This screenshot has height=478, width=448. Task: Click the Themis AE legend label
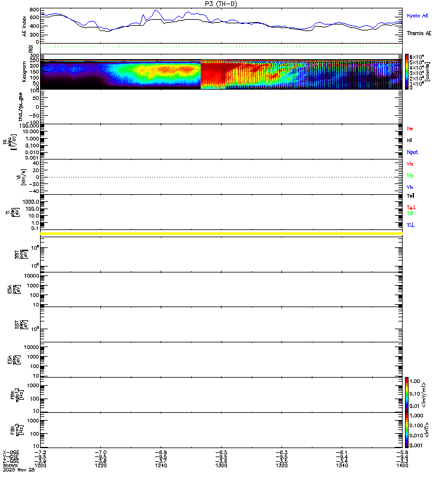pos(419,33)
